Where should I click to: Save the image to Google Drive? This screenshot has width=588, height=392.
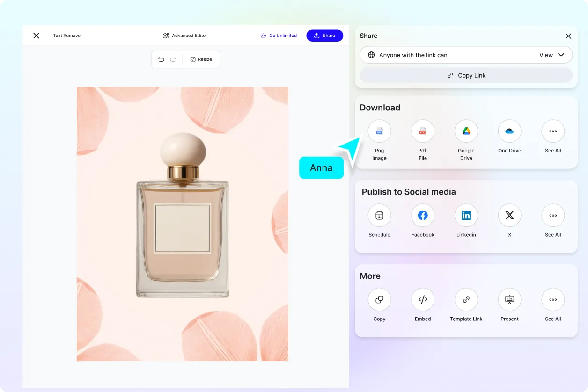(466, 131)
